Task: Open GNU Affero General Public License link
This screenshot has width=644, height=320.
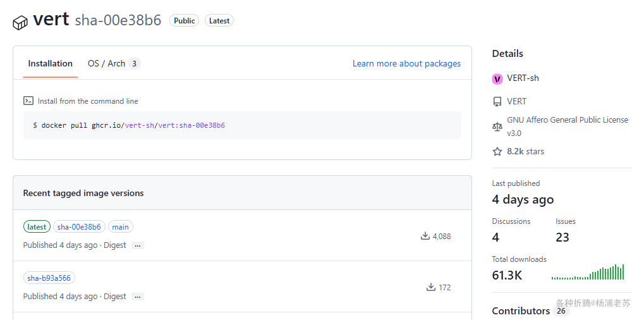Action: coord(568,120)
